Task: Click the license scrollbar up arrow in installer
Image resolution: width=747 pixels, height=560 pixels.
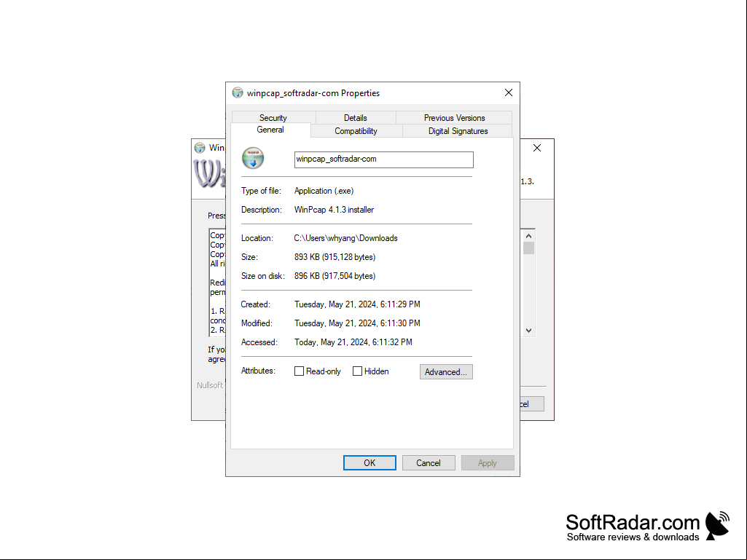Action: tap(529, 236)
